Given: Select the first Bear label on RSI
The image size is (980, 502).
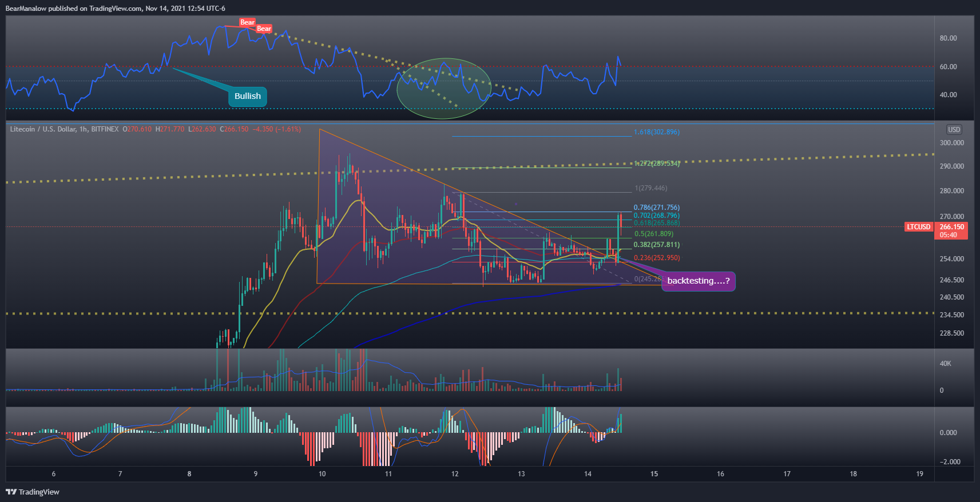Looking at the screenshot, I should [x=247, y=22].
